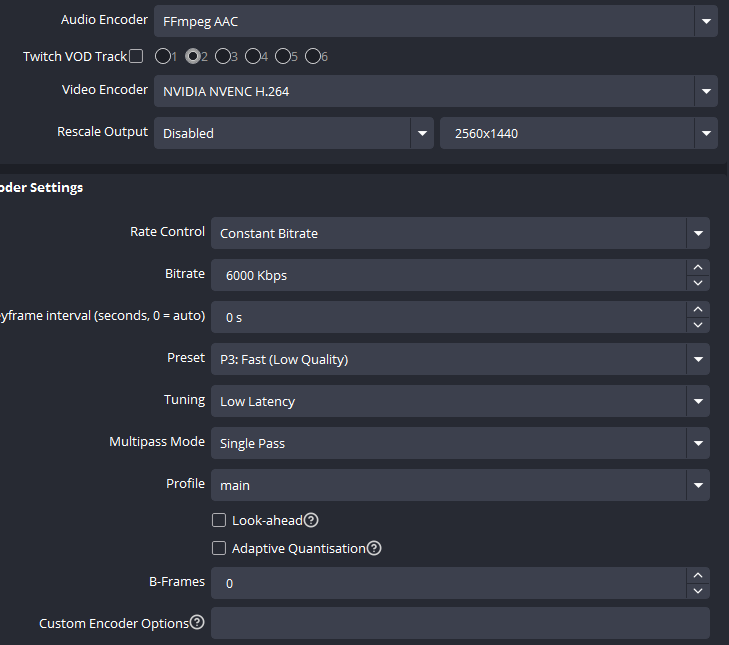The image size is (729, 645).
Task: Click the Adaptive Quantisation help icon
Action: pos(374,548)
